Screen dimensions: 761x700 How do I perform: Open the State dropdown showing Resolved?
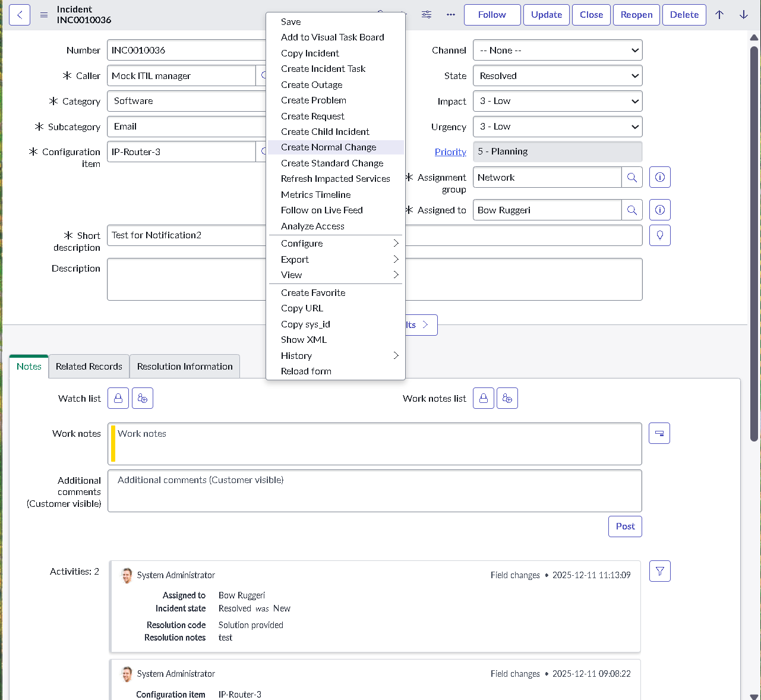pos(557,75)
